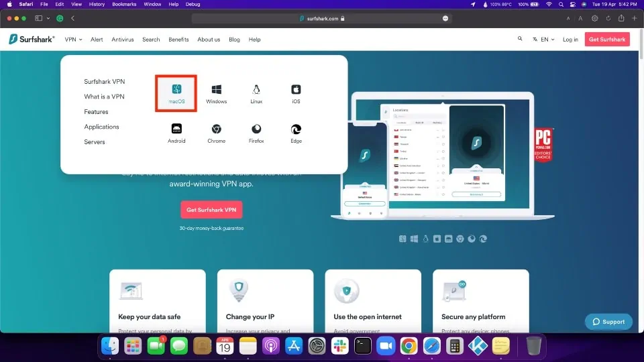Open Finder from the Dock
Screen dimensions: 644x362
110,346
